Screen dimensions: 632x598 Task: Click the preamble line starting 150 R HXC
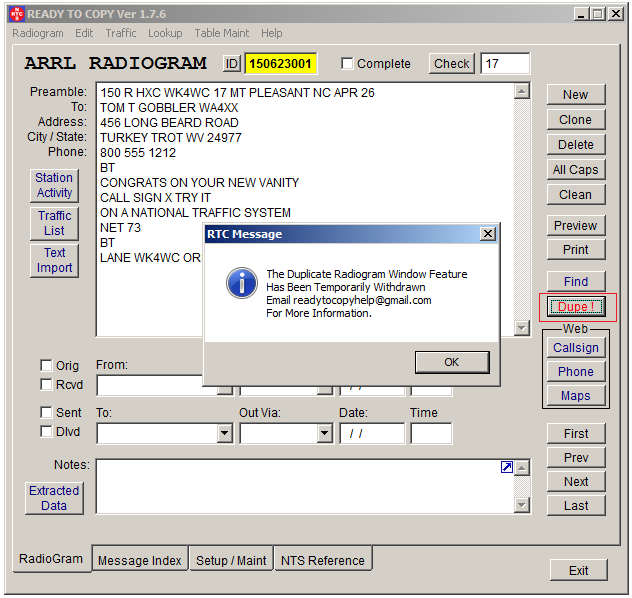(237, 93)
